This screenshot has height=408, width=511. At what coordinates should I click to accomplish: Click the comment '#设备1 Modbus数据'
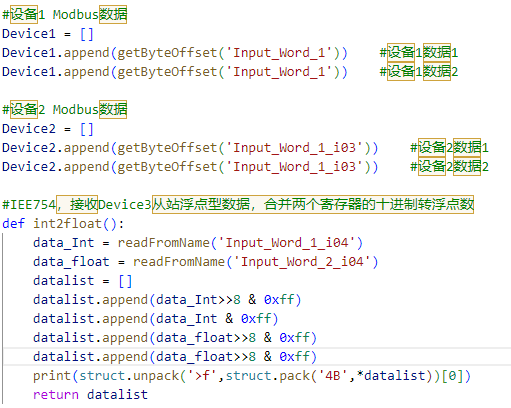[x=64, y=15]
